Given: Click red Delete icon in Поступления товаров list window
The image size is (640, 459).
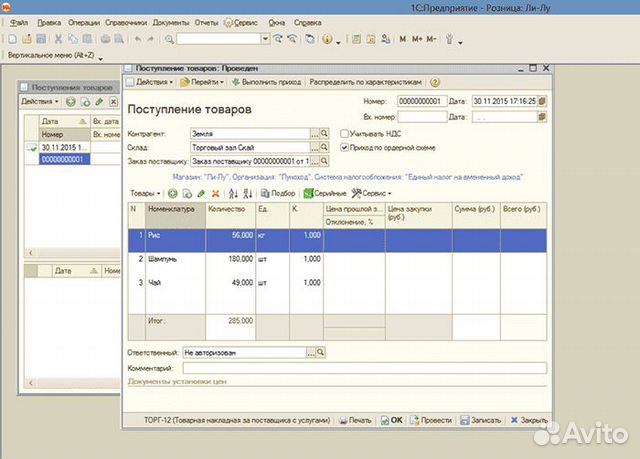Looking at the screenshot, I should tap(114, 102).
